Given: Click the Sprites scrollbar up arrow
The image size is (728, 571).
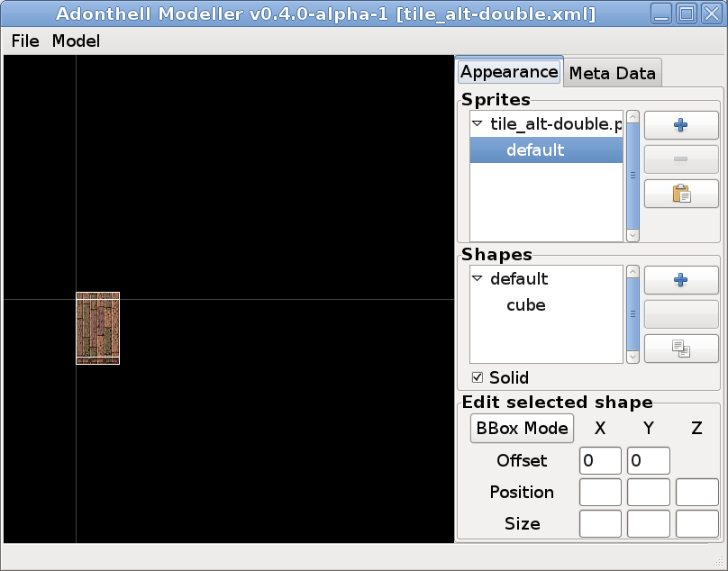Looking at the screenshot, I should [632, 116].
